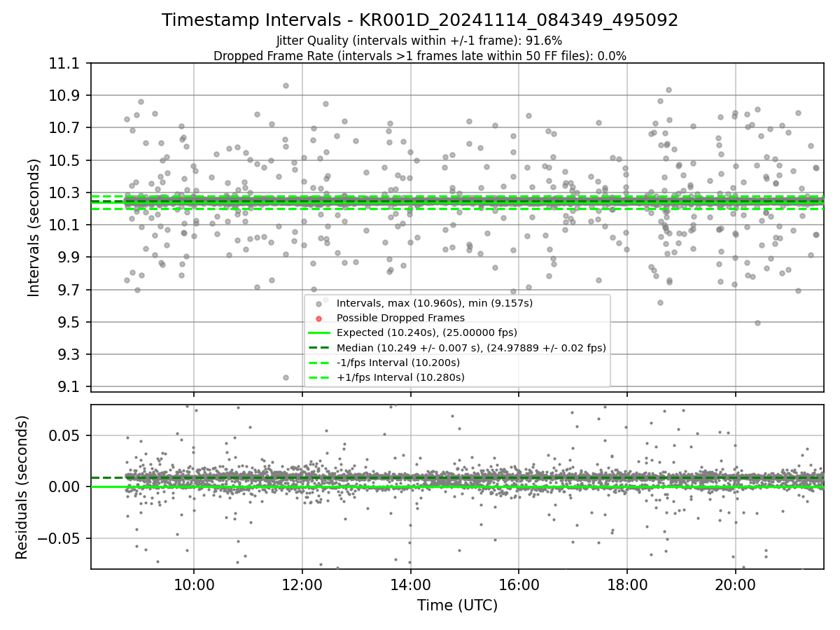Image resolution: width=840 pixels, height=630 pixels.
Task: Click the gray dot marker in the legend
Action: point(319,304)
